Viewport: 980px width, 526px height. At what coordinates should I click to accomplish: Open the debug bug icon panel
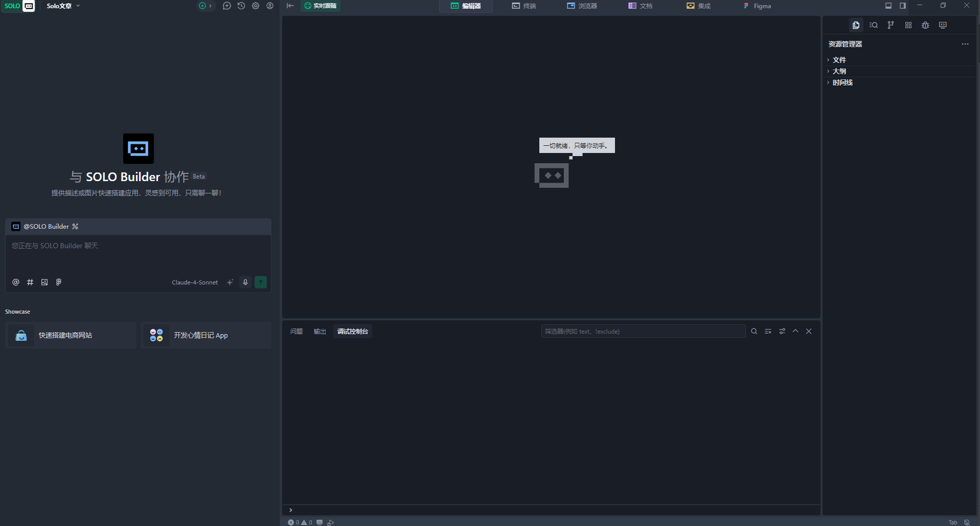click(x=925, y=25)
